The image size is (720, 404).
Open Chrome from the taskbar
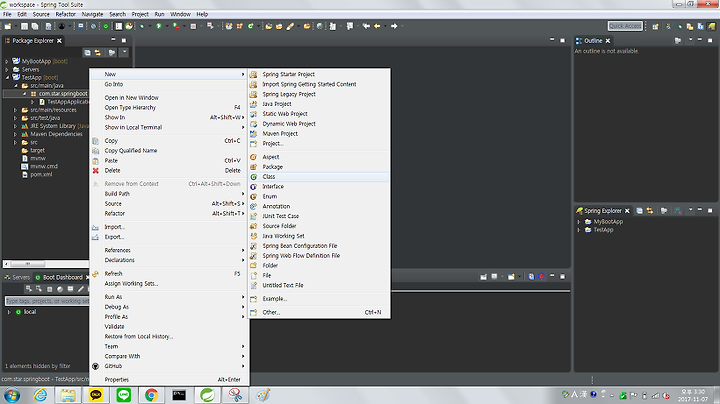151,395
